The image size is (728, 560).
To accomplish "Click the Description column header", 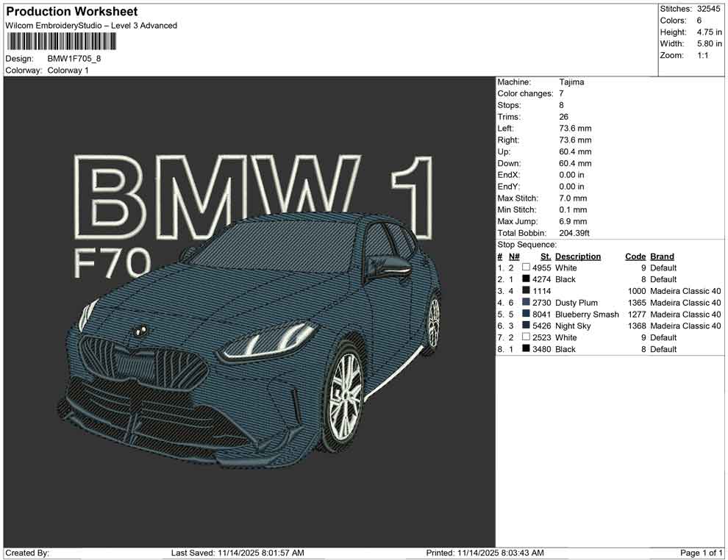I will [x=578, y=256].
